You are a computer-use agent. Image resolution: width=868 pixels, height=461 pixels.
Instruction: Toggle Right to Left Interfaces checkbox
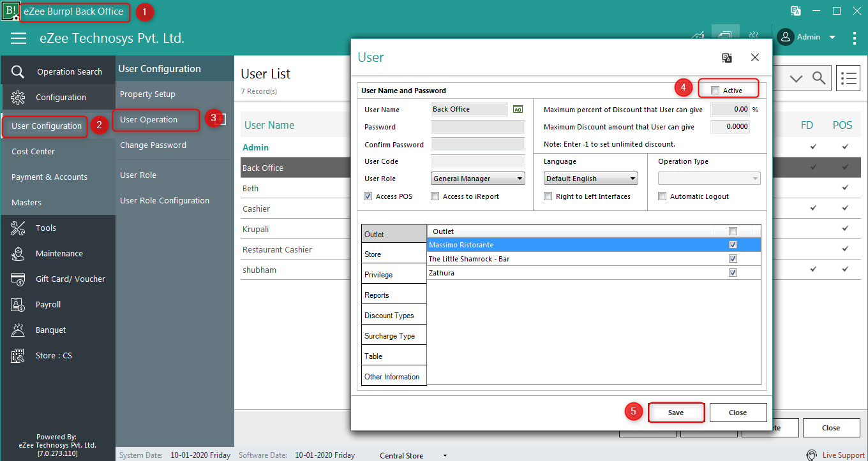548,196
